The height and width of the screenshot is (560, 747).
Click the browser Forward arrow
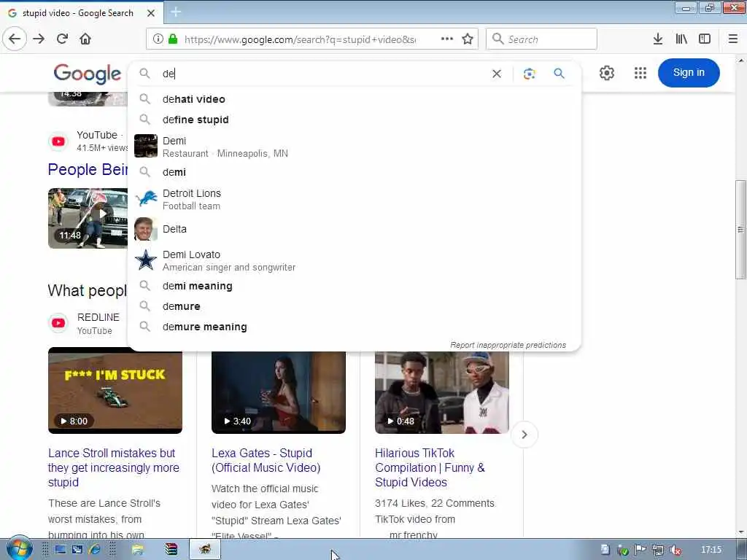coord(39,39)
